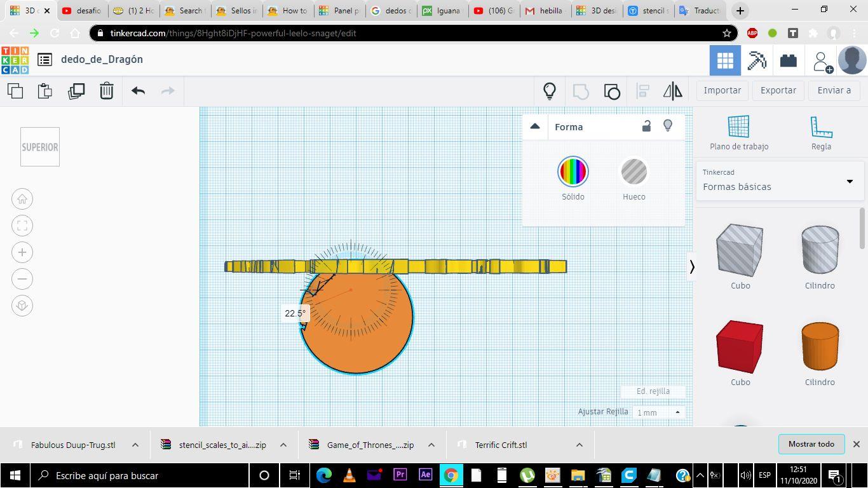Open the Blocks (pickaxe) mode icon
868x488 pixels.
[x=757, y=61]
